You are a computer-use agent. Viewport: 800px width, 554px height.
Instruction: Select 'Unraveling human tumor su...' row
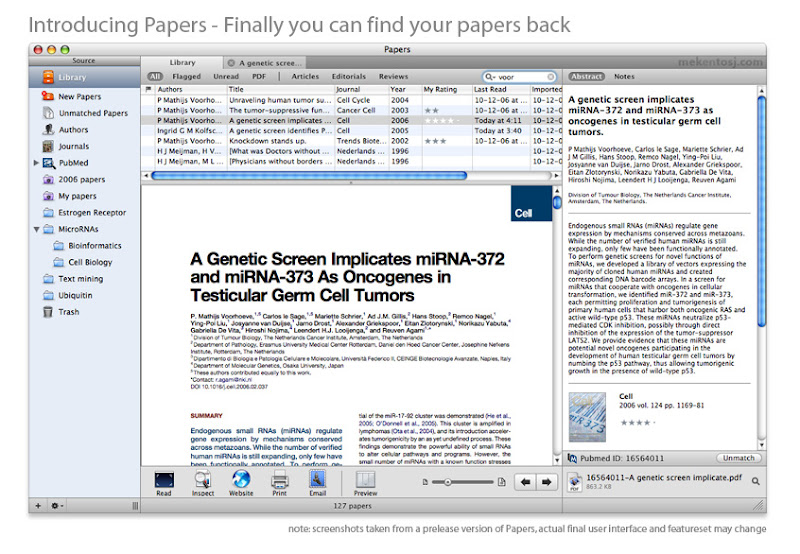coord(352,100)
